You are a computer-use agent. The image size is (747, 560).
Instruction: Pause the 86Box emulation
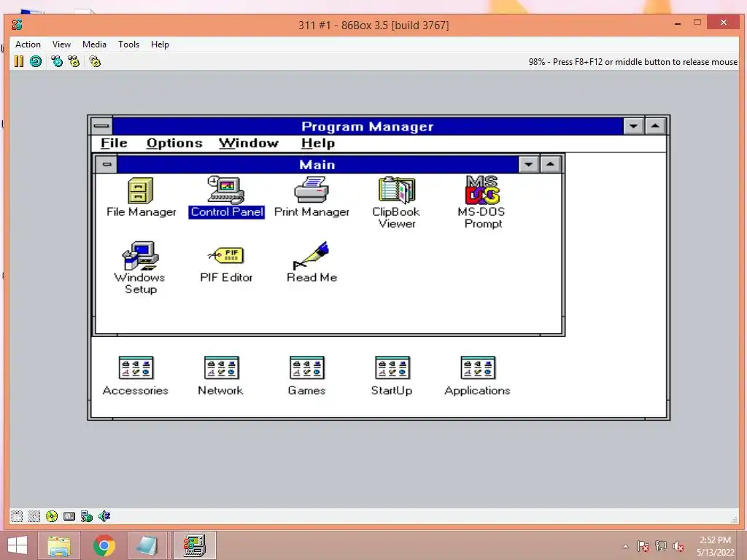(18, 61)
